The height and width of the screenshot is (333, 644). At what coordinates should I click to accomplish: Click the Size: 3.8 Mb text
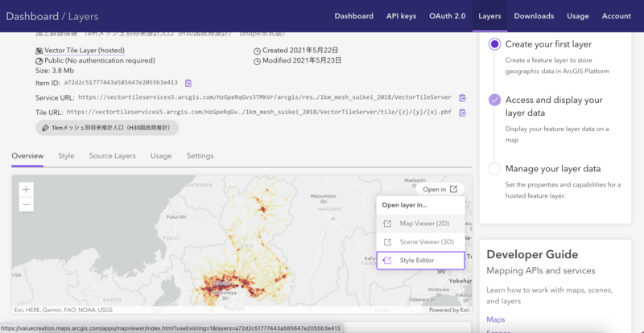pos(55,71)
